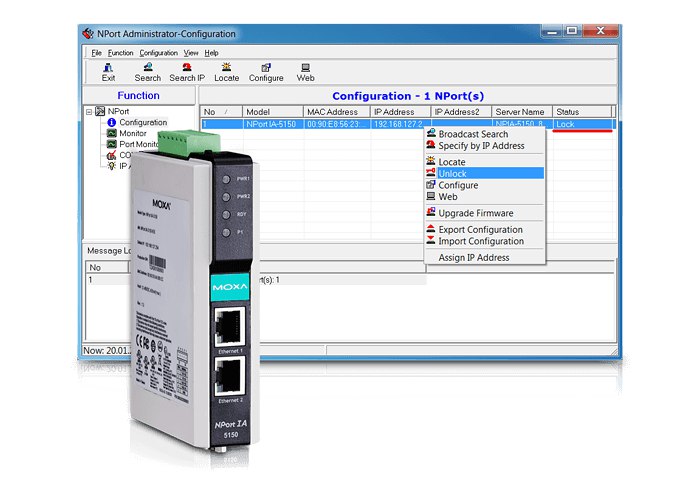Sort by the No column header
This screenshot has width=700, height=487.
point(221,112)
